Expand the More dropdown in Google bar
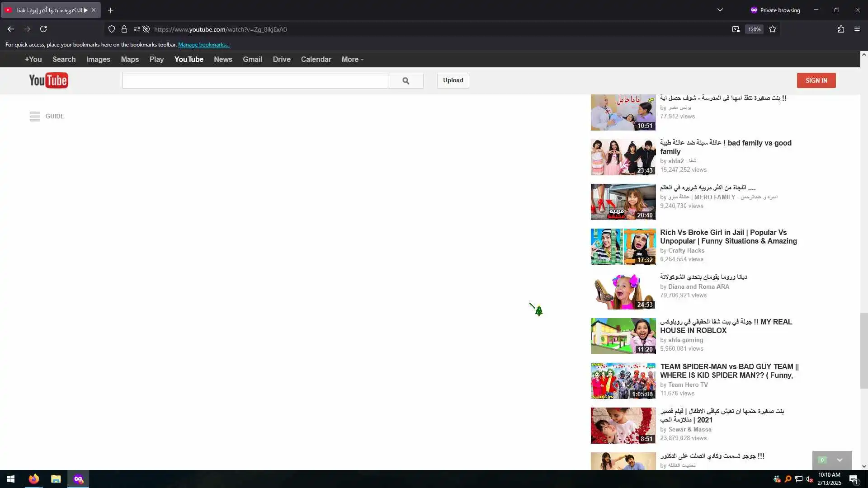 pos(352,60)
